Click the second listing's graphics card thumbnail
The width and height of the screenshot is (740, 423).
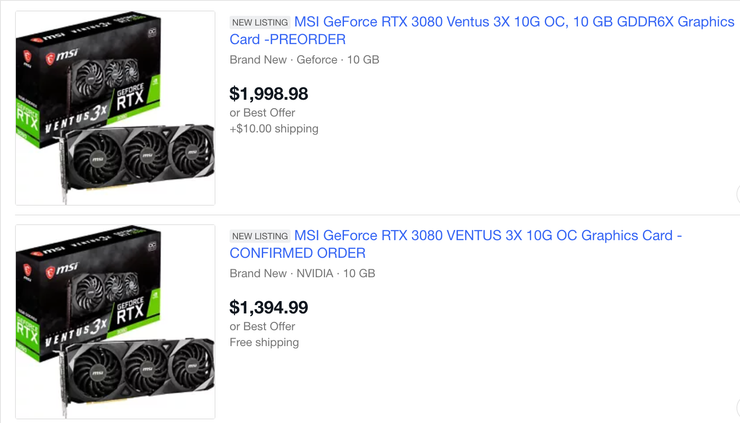coord(115,321)
